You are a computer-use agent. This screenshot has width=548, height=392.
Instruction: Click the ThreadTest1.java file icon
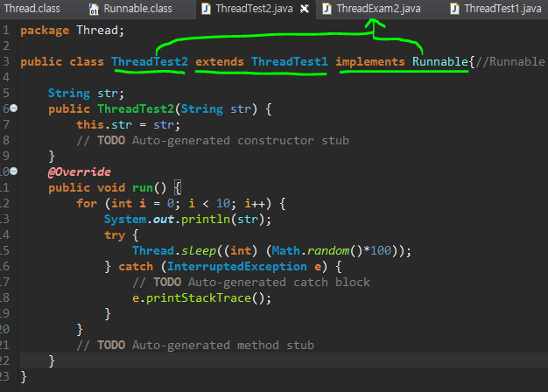pyautogui.click(x=454, y=9)
